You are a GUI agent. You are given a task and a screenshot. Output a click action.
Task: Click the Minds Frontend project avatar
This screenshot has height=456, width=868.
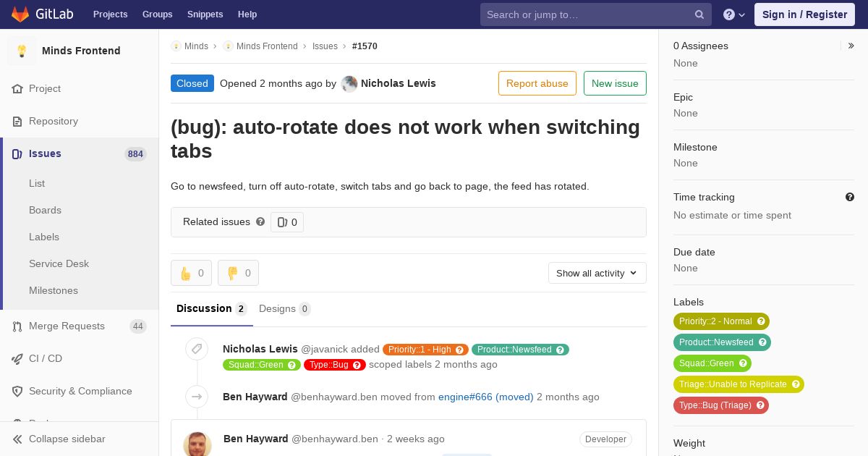[22, 51]
